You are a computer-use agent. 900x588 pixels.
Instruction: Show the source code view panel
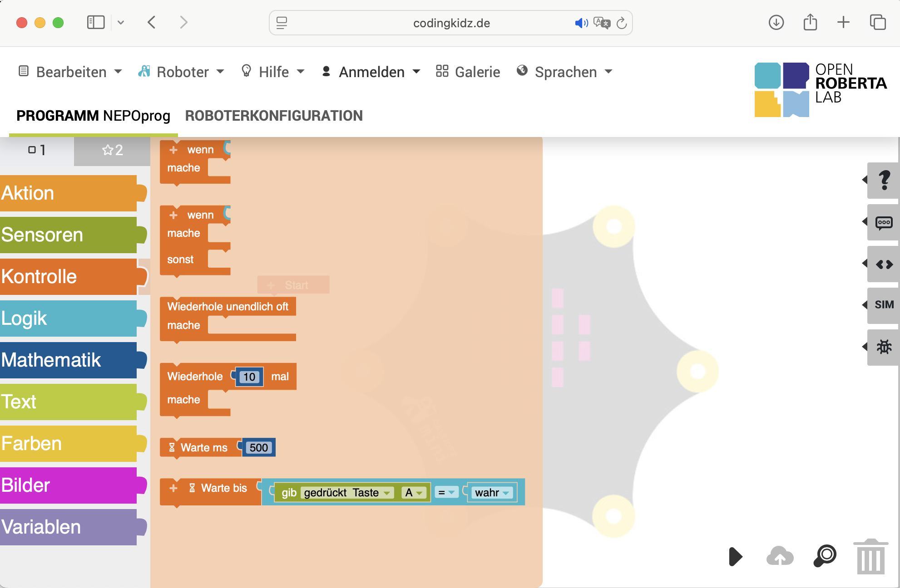884,264
